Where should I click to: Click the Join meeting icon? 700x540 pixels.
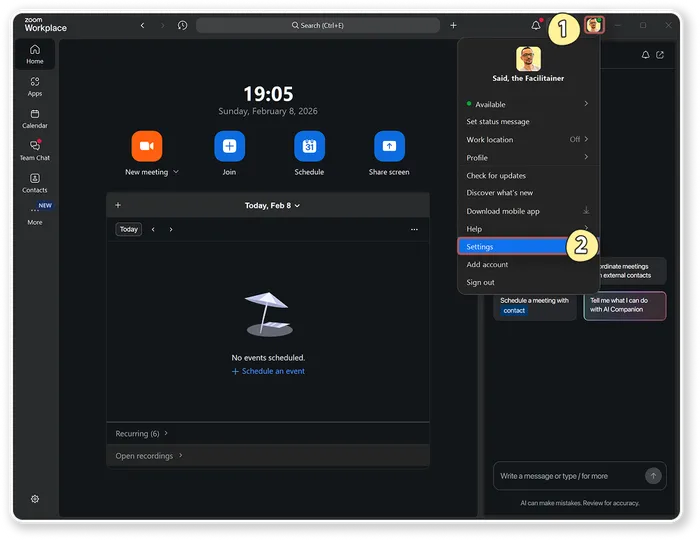pos(229,146)
